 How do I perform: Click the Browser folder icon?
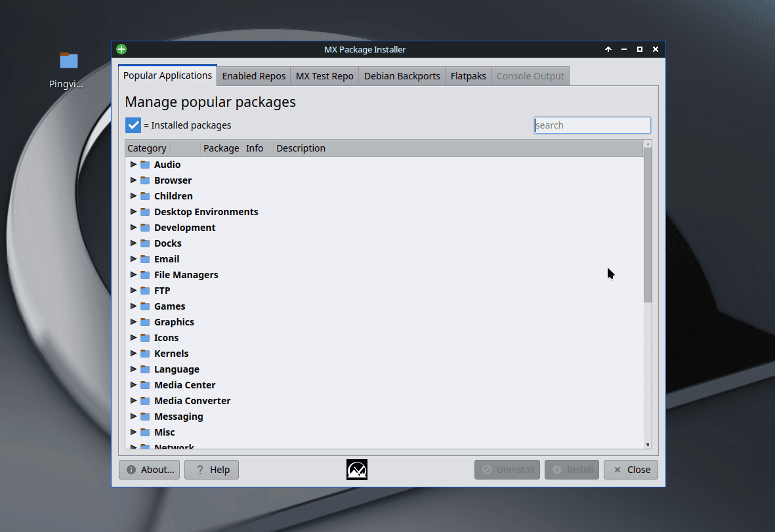[145, 180]
